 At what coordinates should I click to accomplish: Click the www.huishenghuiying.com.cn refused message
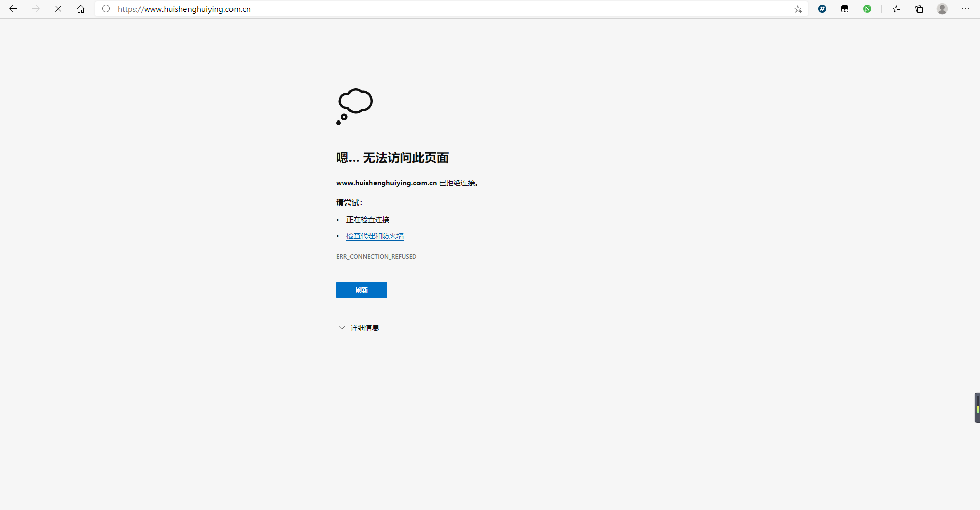(407, 183)
